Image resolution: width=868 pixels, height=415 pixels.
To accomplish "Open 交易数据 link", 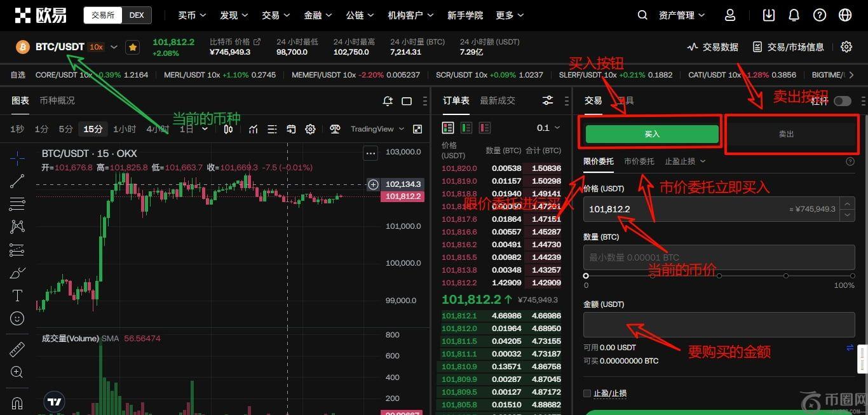I will tap(712, 47).
